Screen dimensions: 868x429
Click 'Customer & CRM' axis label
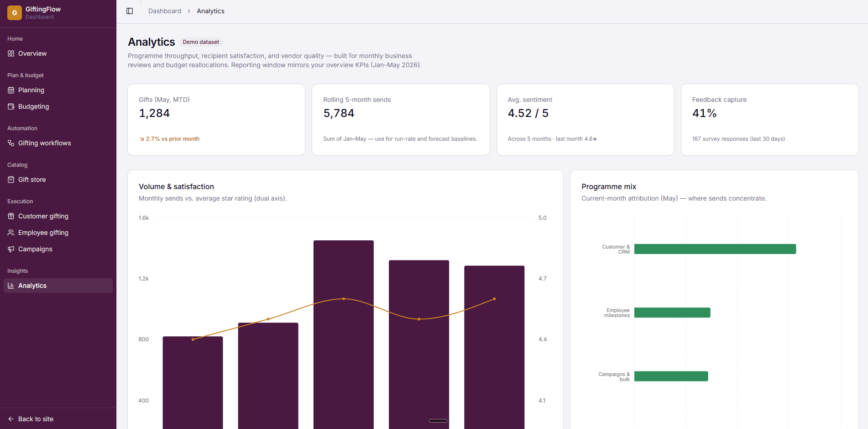(616, 249)
